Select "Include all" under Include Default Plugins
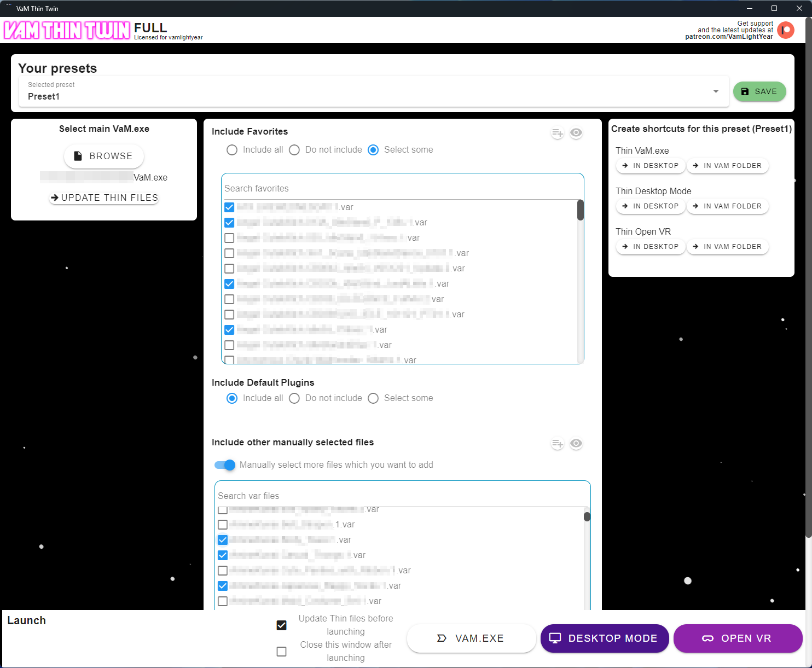This screenshot has width=812, height=668. click(232, 398)
